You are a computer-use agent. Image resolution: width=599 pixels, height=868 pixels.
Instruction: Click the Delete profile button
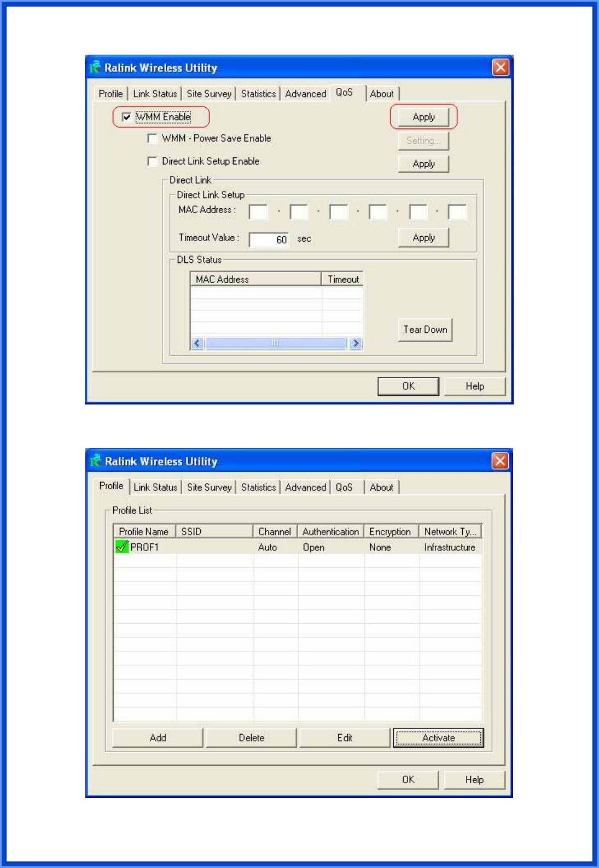tap(251, 737)
